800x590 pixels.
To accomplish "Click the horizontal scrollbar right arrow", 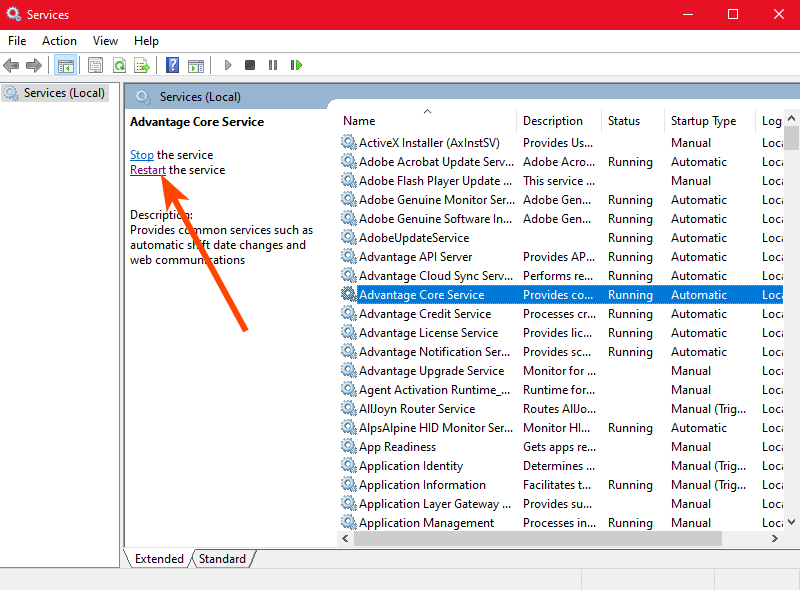I will [774, 538].
